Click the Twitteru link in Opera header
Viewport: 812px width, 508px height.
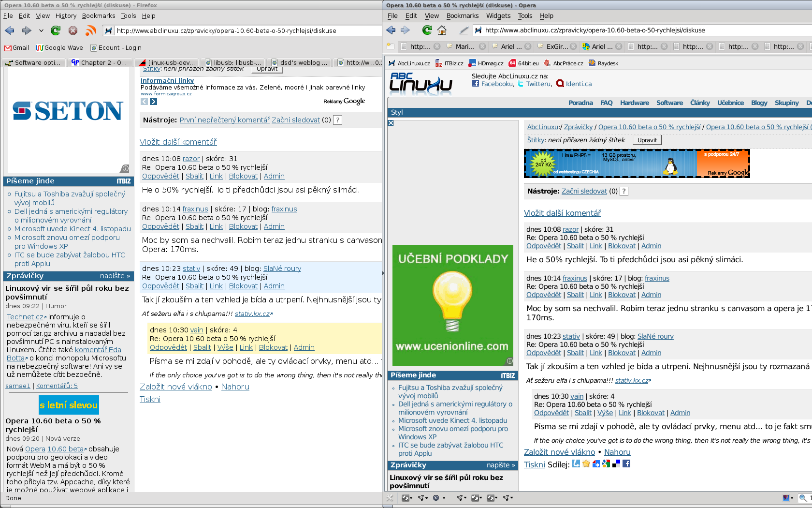(538, 84)
